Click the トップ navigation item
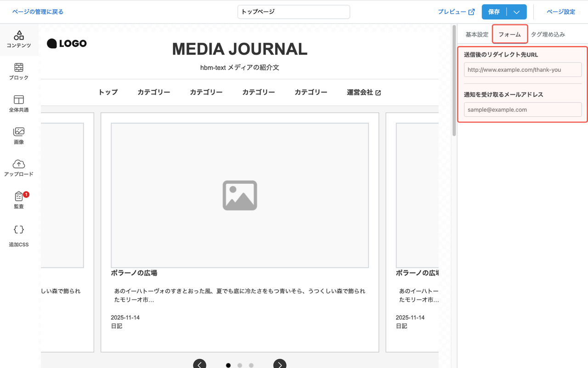Viewport: 588px width, 368px height. coord(108,92)
